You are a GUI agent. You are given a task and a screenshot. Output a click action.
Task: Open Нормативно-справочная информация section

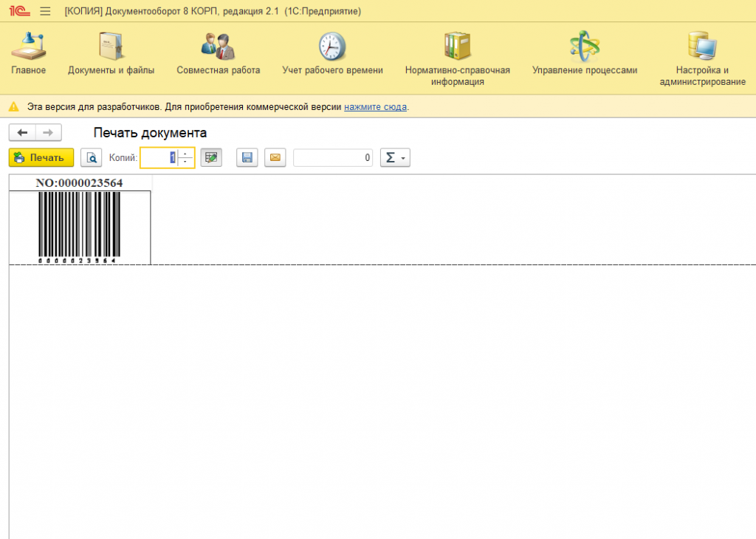(458, 59)
